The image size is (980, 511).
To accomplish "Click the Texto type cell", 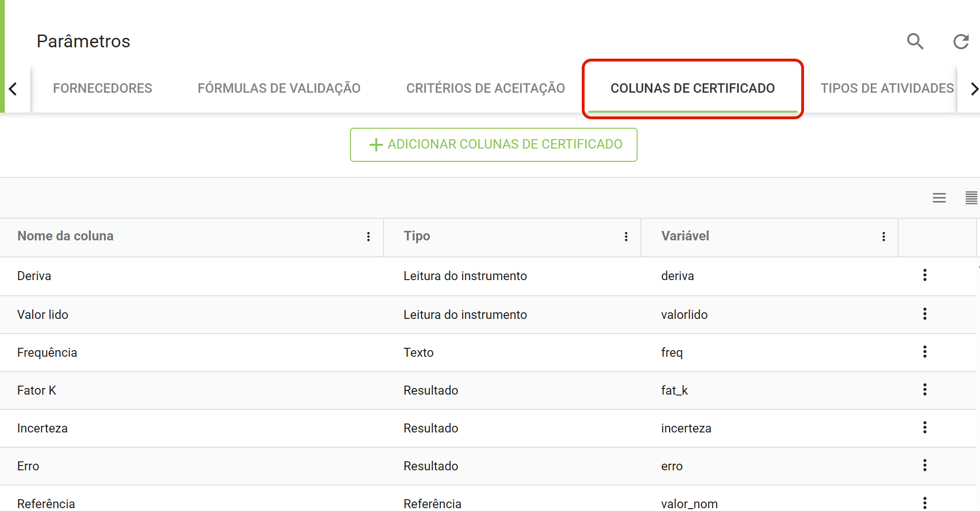I will pyautogui.click(x=418, y=352).
